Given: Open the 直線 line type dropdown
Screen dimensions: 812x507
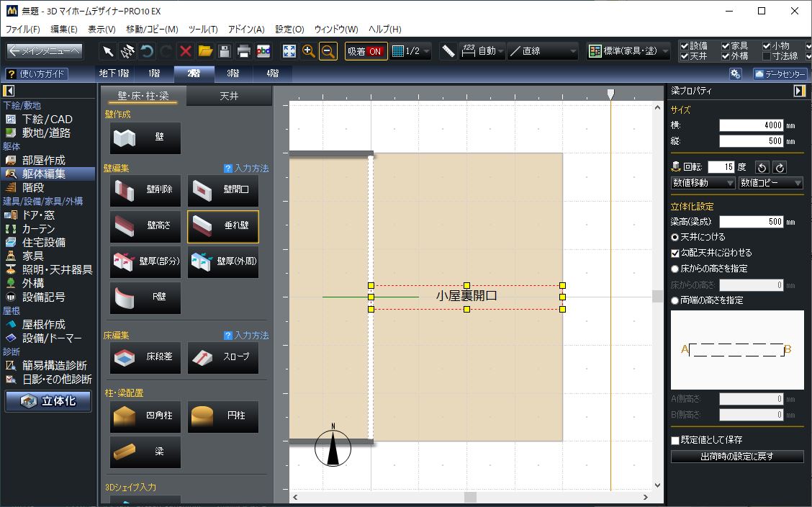Looking at the screenshot, I should pos(543,51).
